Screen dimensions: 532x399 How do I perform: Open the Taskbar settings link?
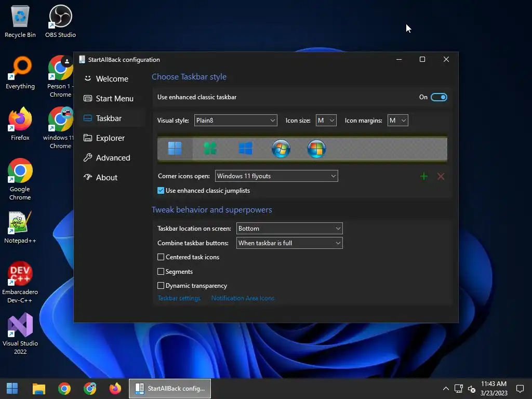point(179,298)
